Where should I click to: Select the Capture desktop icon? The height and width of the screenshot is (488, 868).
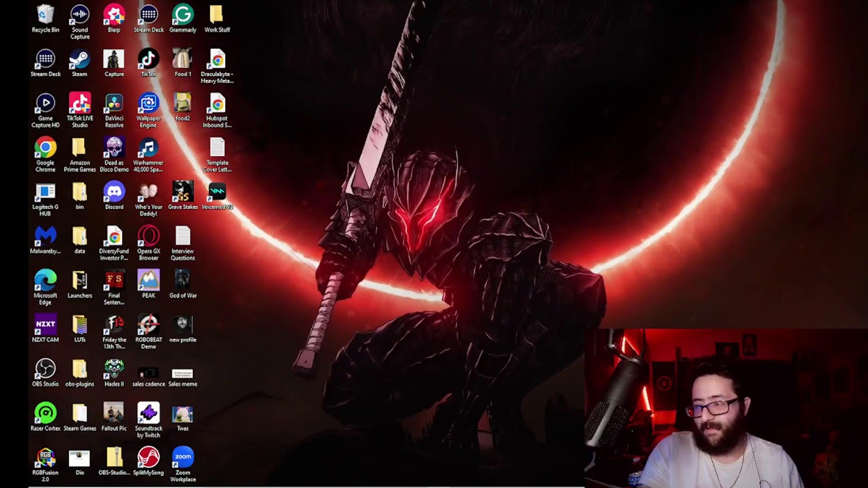pyautogui.click(x=114, y=63)
